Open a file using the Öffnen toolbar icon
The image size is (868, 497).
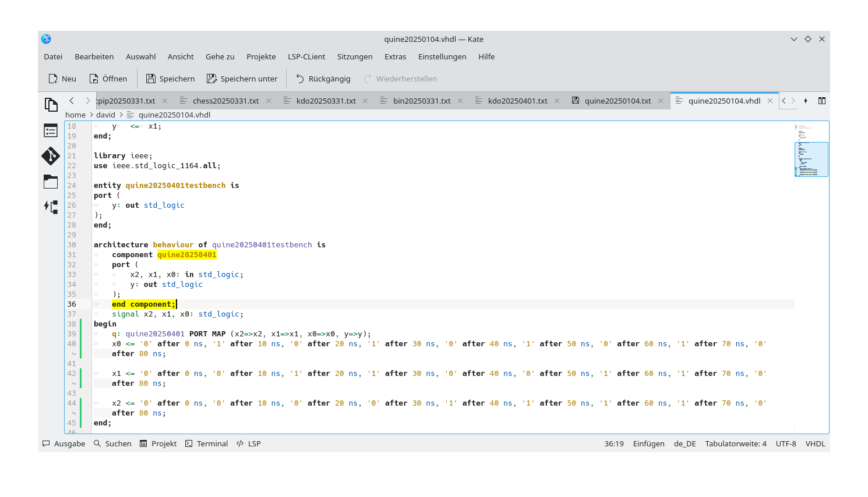108,79
